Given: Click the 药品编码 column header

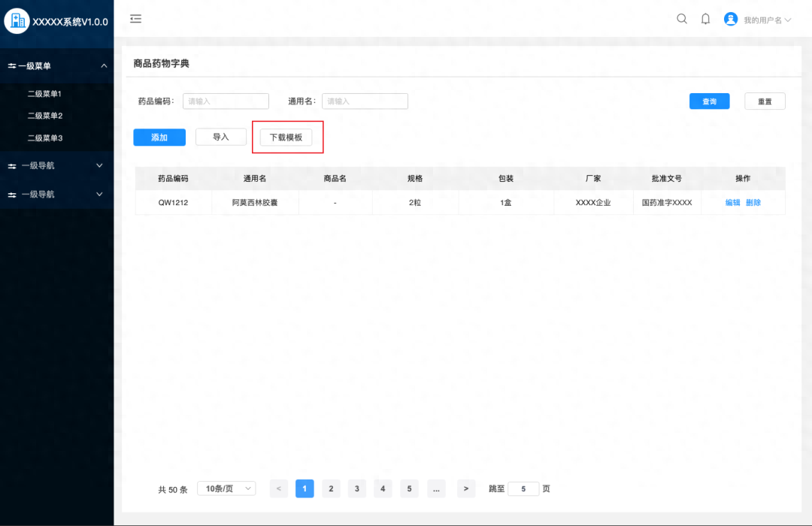Looking at the screenshot, I should (174, 179).
